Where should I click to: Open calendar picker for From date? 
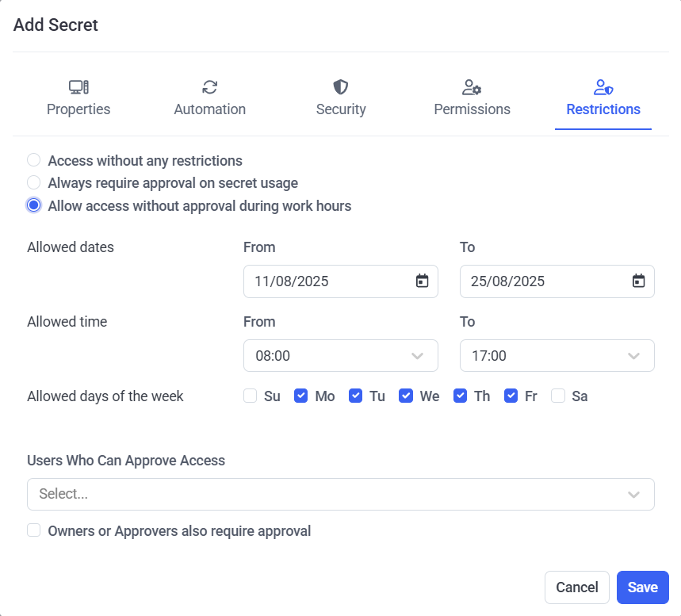422,281
